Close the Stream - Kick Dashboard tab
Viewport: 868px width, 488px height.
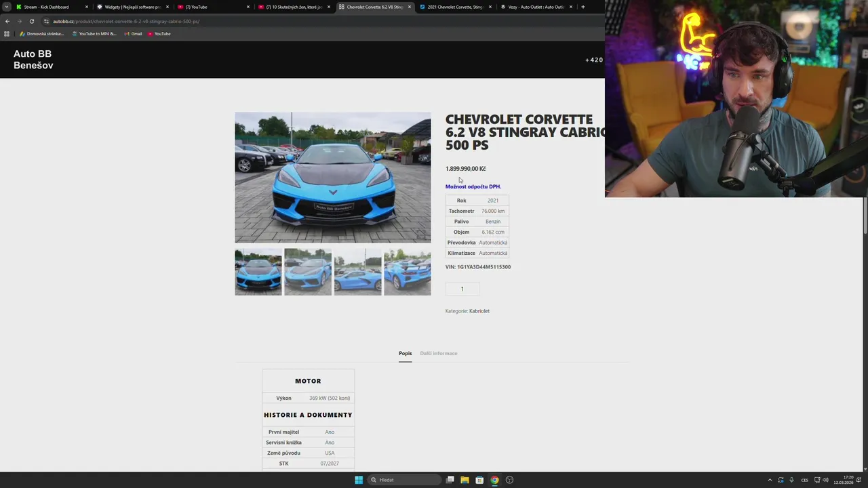pyautogui.click(x=87, y=7)
